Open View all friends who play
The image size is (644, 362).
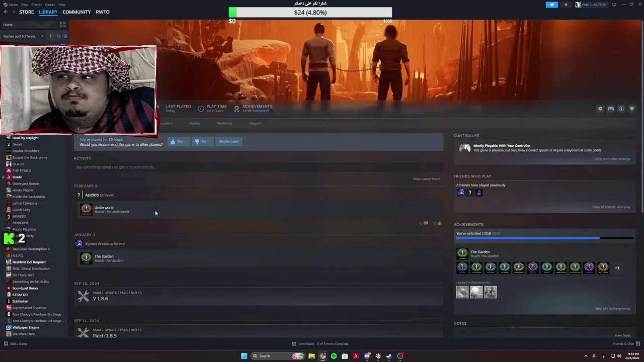[x=611, y=207]
